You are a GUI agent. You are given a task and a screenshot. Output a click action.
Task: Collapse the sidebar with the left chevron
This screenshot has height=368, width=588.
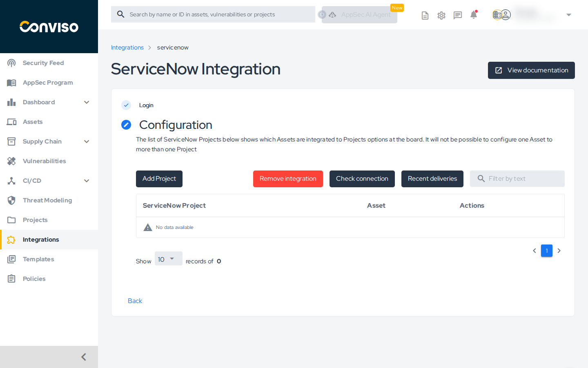point(84,357)
